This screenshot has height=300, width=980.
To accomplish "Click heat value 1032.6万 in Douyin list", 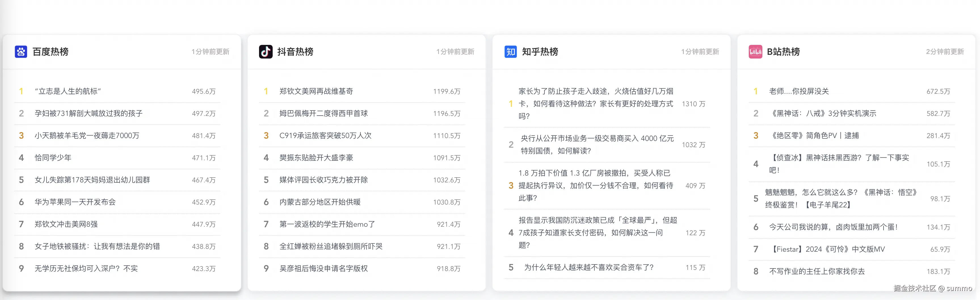I will tap(447, 180).
